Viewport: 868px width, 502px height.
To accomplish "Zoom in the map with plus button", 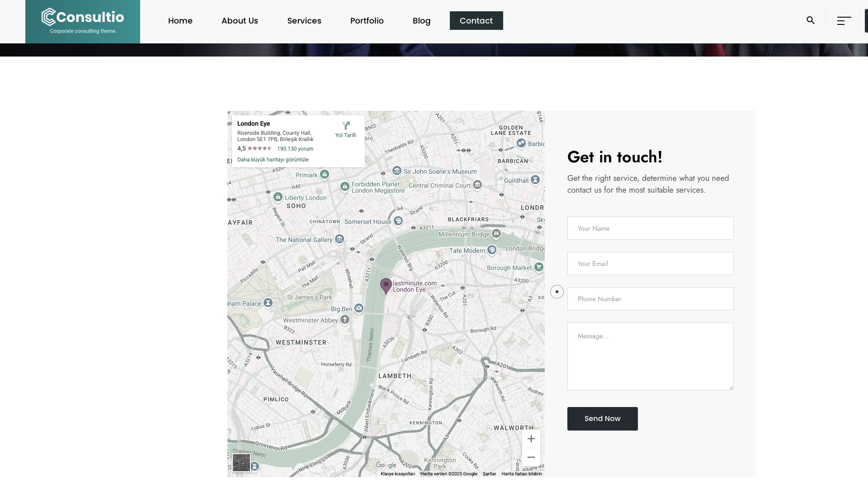I will pos(531,439).
